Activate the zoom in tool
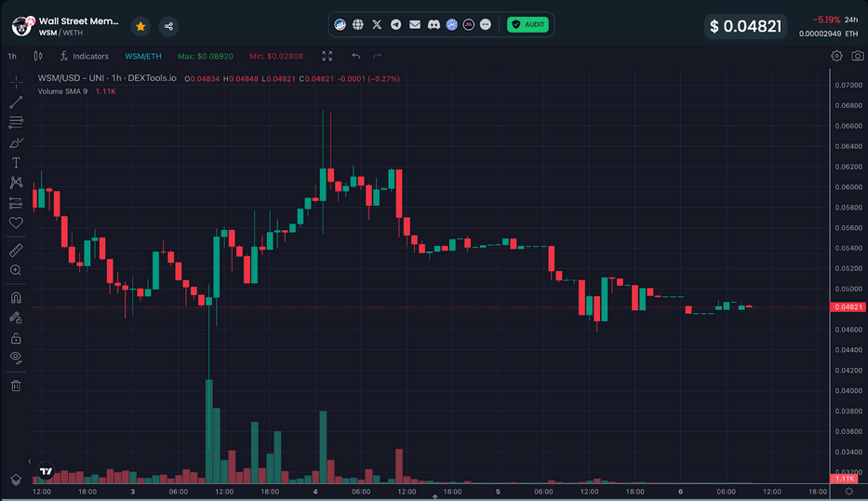This screenshot has height=501, width=868. point(16,270)
